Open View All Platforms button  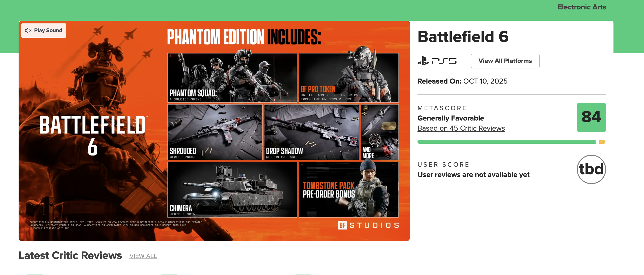(505, 61)
